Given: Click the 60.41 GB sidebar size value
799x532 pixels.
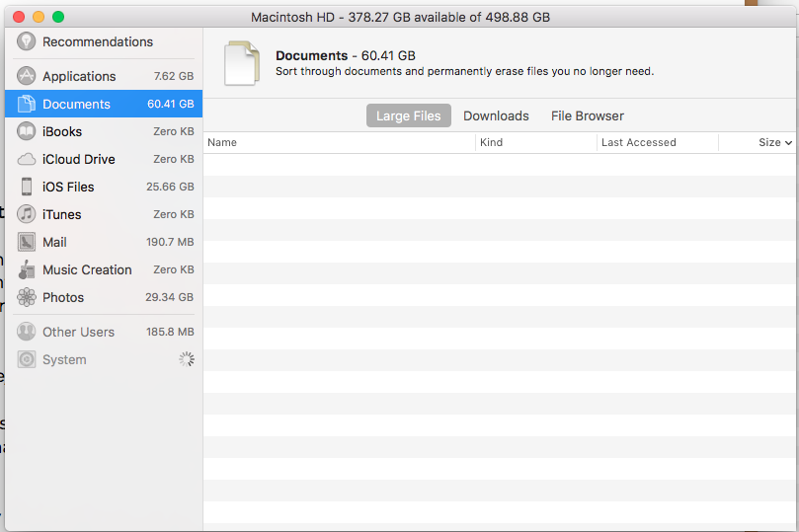Looking at the screenshot, I should (171, 104).
